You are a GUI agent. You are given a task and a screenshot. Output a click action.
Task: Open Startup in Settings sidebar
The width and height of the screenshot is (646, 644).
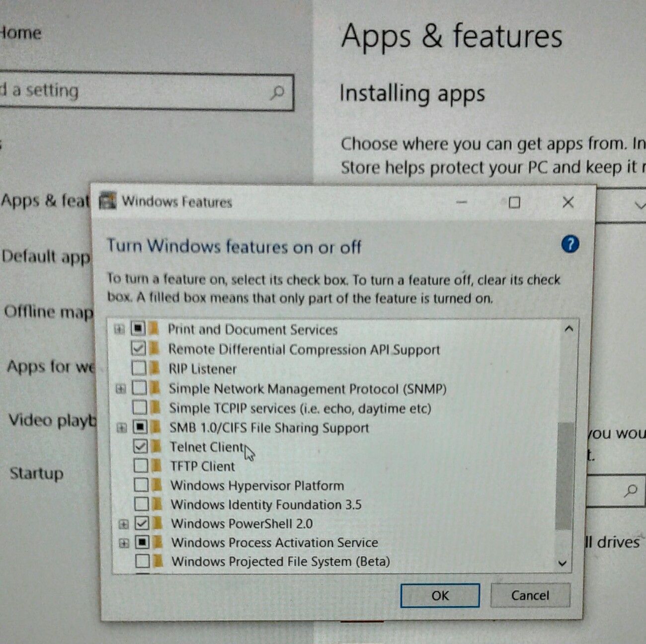click(x=37, y=473)
